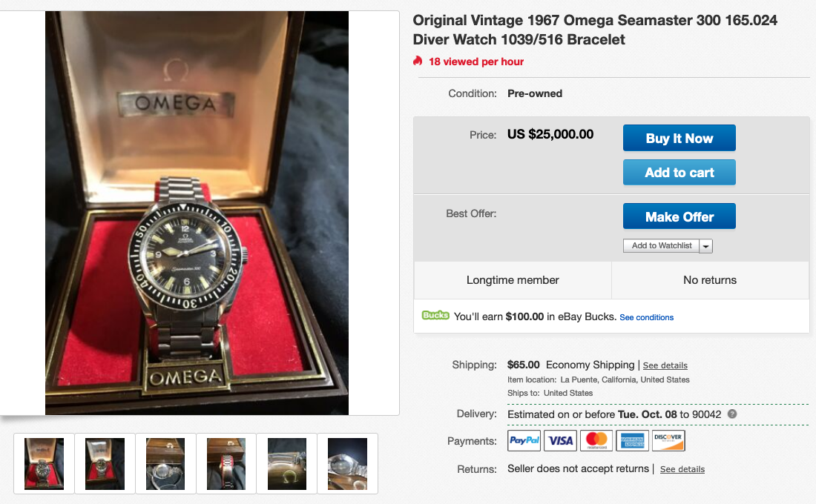816x504 pixels.
Task: Expand the Add to Watchlist dropdown arrow
Action: (705, 246)
